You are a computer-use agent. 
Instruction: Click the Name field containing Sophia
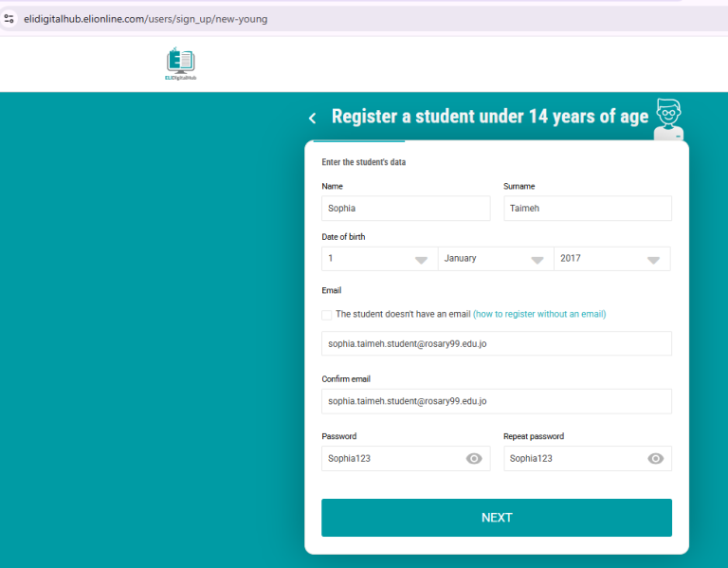[406, 209]
